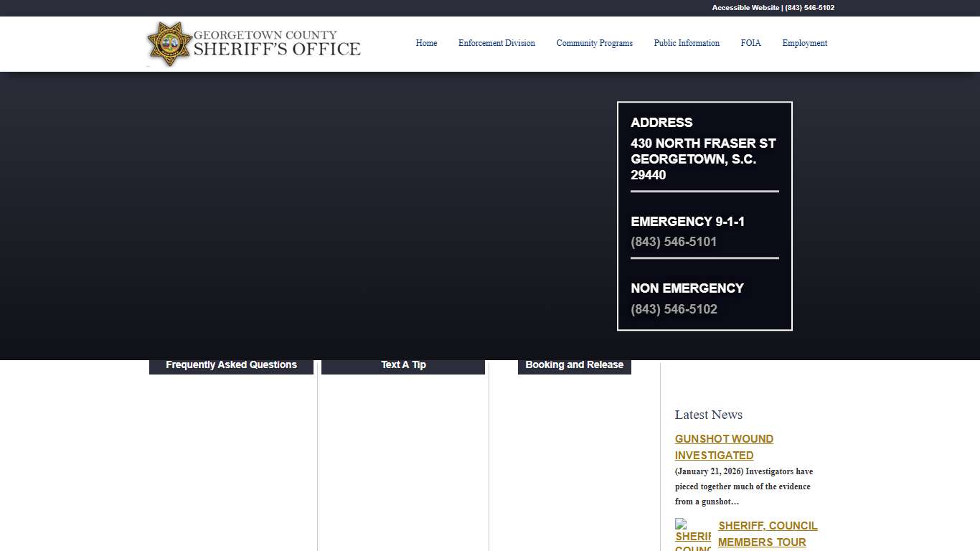Screen dimensions: 980x551
Task: Click the top bar phone number (843) 546-5102
Action: pos(809,8)
